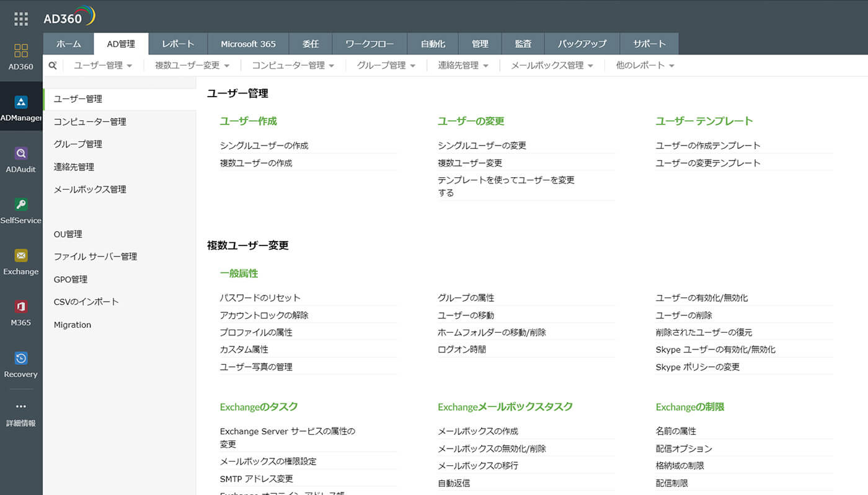Show 詳細情報 more options icon
The width and height of the screenshot is (868, 495).
(x=21, y=407)
